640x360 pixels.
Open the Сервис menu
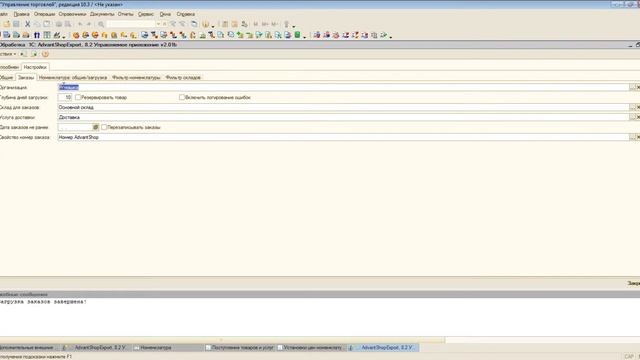coord(146,14)
